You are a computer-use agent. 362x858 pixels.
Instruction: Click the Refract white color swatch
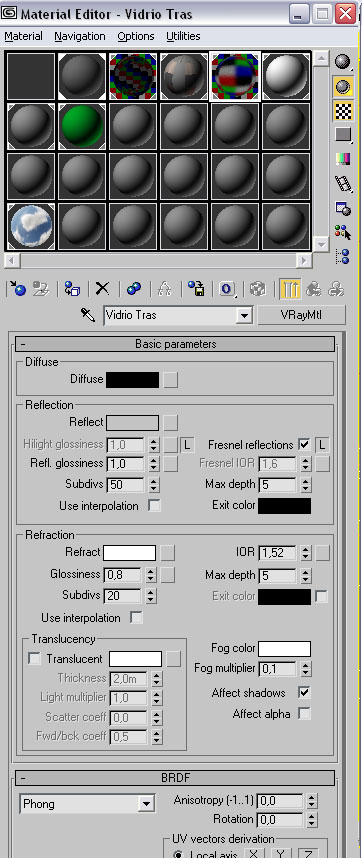[130, 553]
